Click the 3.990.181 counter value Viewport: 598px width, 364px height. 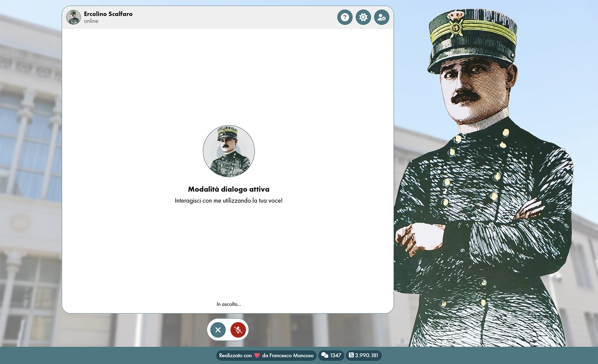pyautogui.click(x=366, y=355)
